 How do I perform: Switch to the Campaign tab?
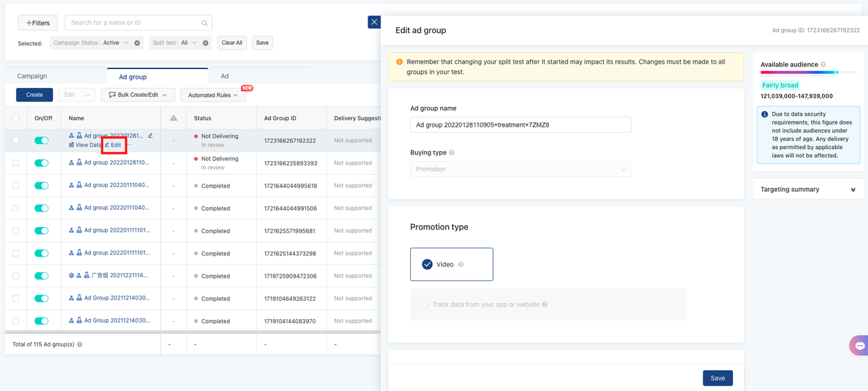pos(32,77)
